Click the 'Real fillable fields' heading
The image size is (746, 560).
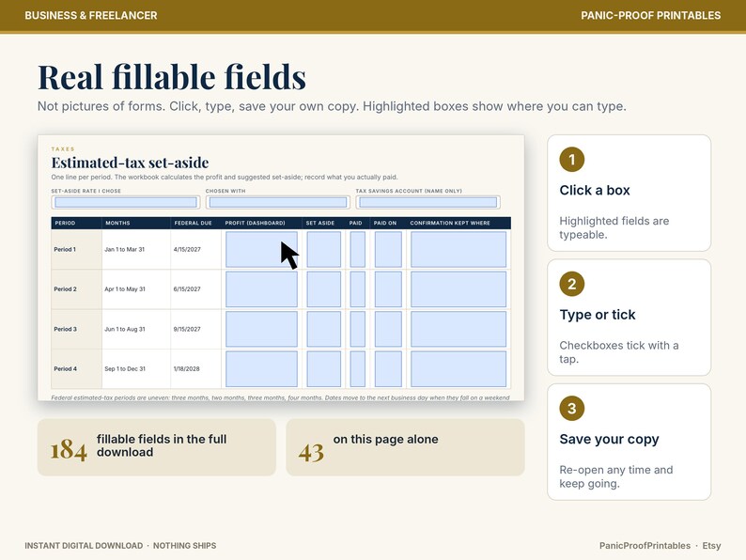click(172, 77)
